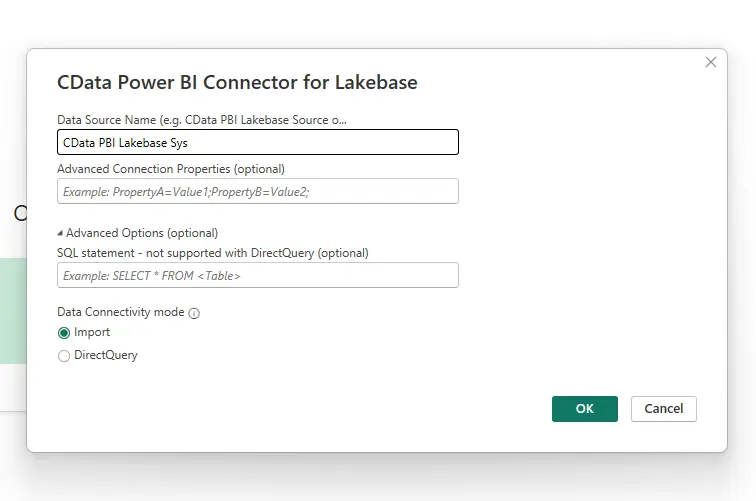The height and width of the screenshot is (501, 756).
Task: Focus the Advanced Connection Properties input
Action: click(258, 191)
